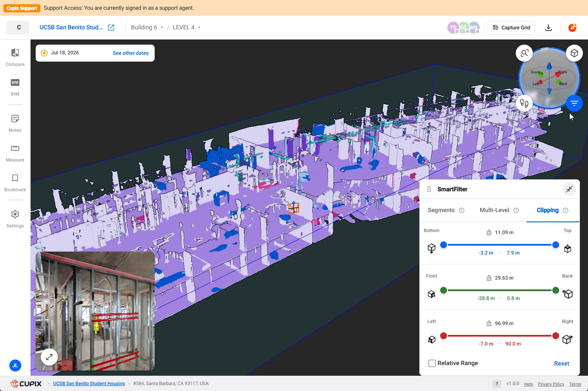
Task: Click the Top blue slider handle
Action: (x=555, y=245)
